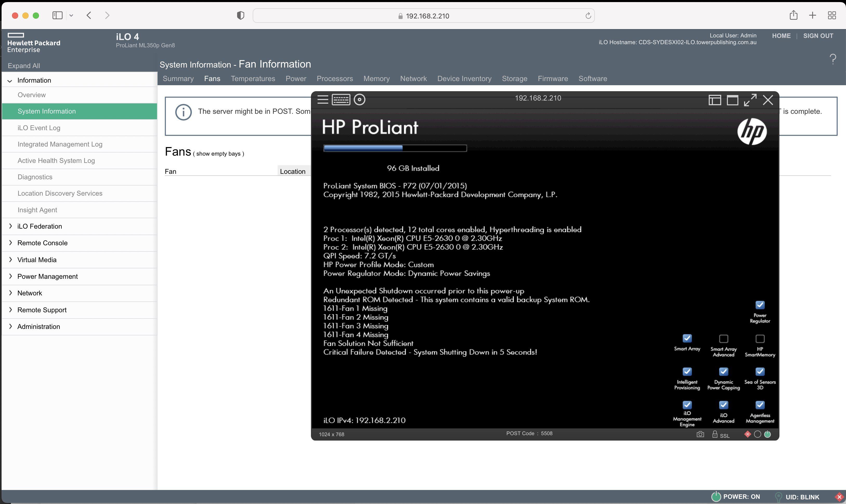The height and width of the screenshot is (504, 846).
Task: Expand the Network sidebar section
Action: tap(10, 293)
